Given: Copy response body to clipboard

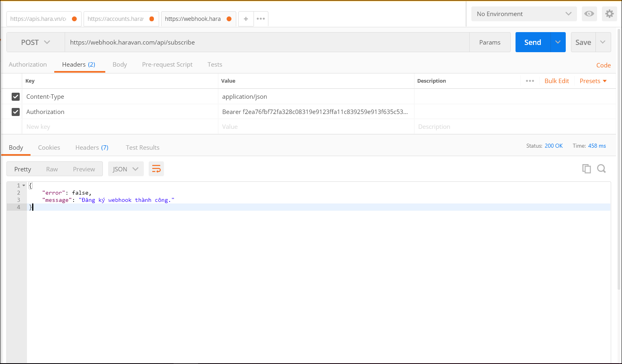Looking at the screenshot, I should click(x=586, y=169).
